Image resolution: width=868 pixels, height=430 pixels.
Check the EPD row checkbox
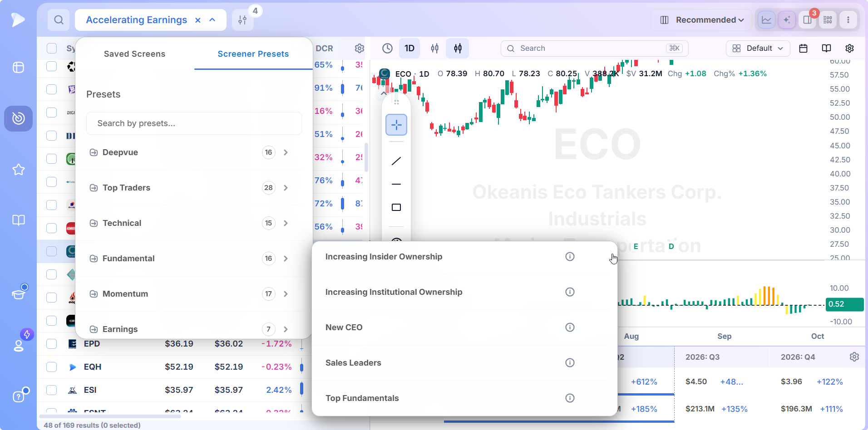click(52, 344)
